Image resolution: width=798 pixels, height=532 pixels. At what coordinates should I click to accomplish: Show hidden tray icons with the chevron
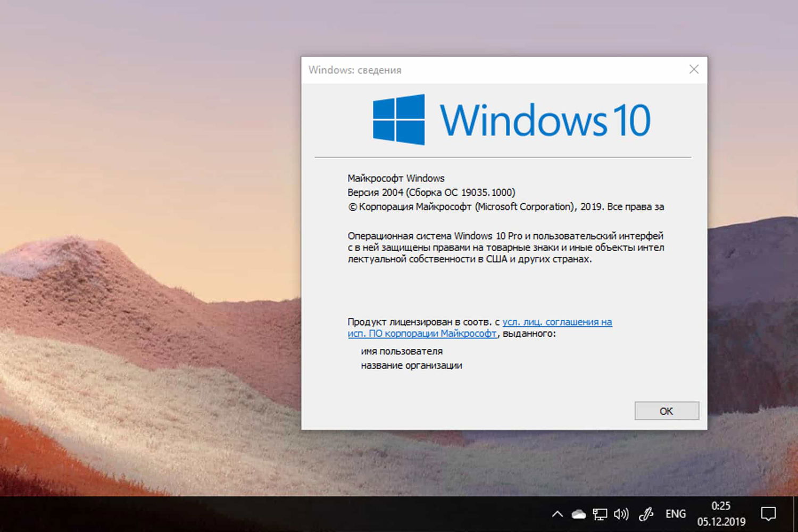coord(557,514)
